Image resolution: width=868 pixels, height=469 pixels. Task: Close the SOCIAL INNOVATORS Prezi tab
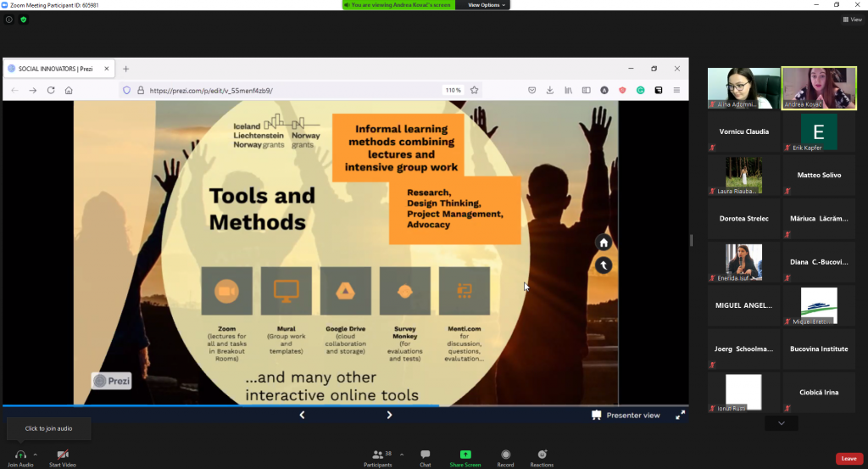coord(106,69)
